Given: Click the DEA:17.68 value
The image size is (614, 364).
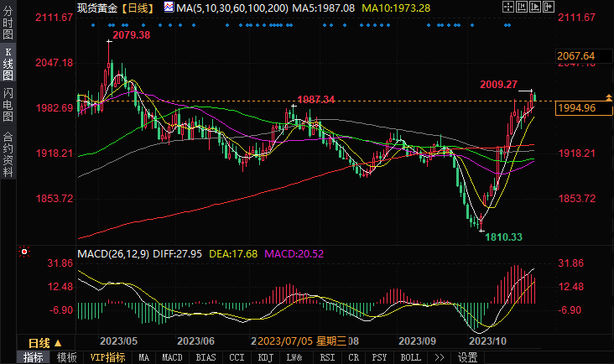Looking at the screenshot, I should (233, 253).
